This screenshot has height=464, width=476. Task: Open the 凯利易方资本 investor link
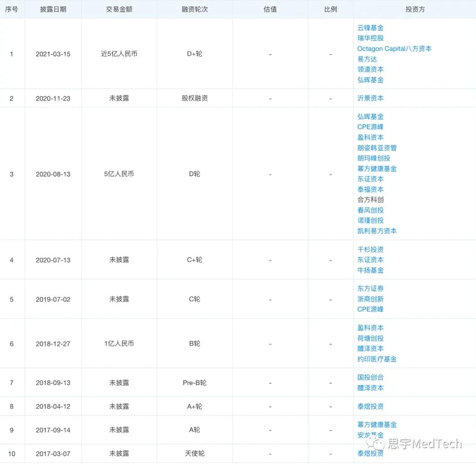click(x=377, y=231)
